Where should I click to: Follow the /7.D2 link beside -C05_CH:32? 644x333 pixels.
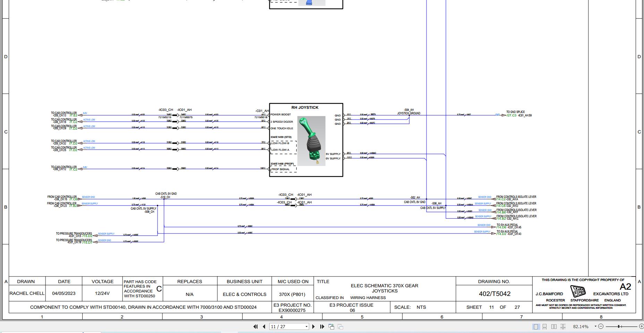[73, 143]
